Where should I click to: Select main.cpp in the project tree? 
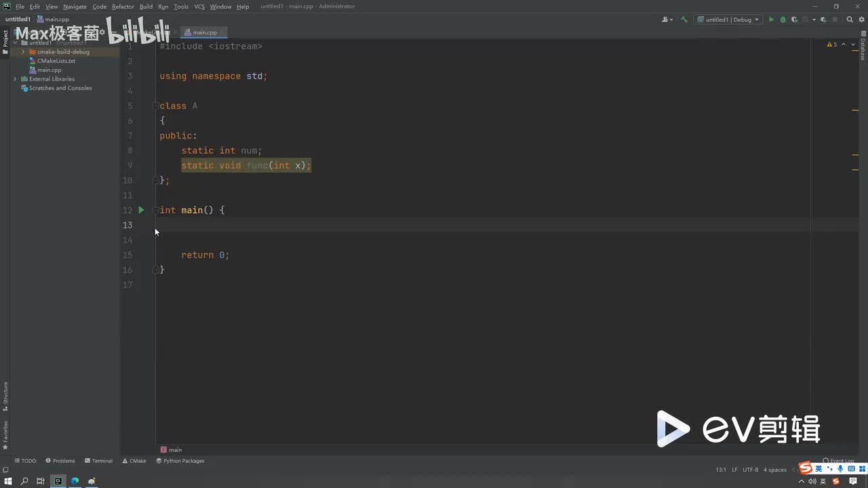tap(50, 70)
